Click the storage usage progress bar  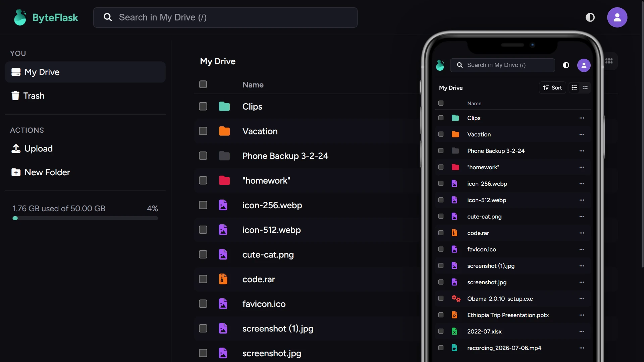tap(85, 218)
